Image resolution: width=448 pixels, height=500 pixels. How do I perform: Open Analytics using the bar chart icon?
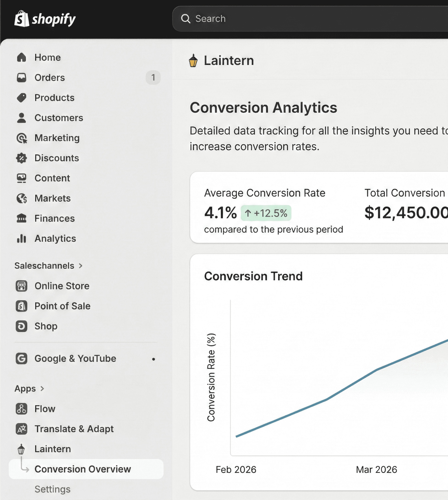[x=22, y=238]
